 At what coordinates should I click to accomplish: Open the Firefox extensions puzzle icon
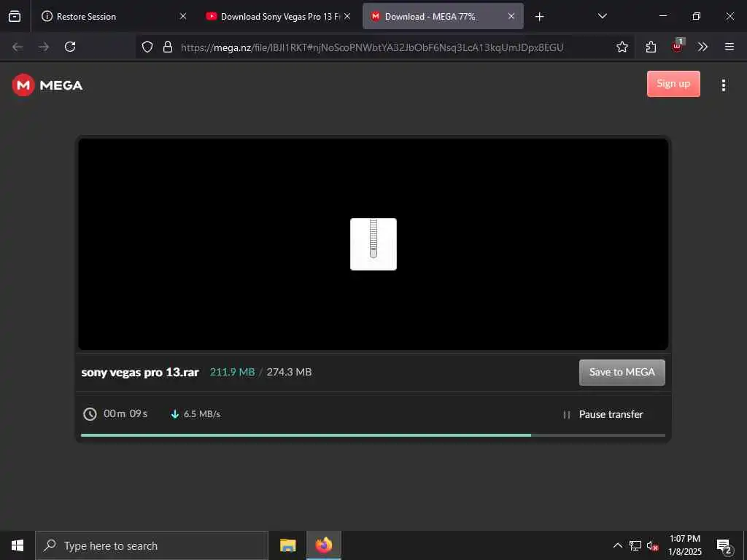[x=651, y=47]
